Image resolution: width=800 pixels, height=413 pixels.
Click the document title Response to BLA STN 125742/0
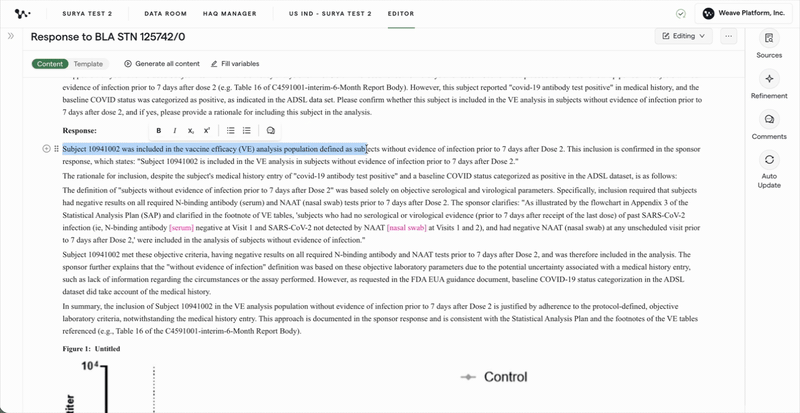(108, 37)
